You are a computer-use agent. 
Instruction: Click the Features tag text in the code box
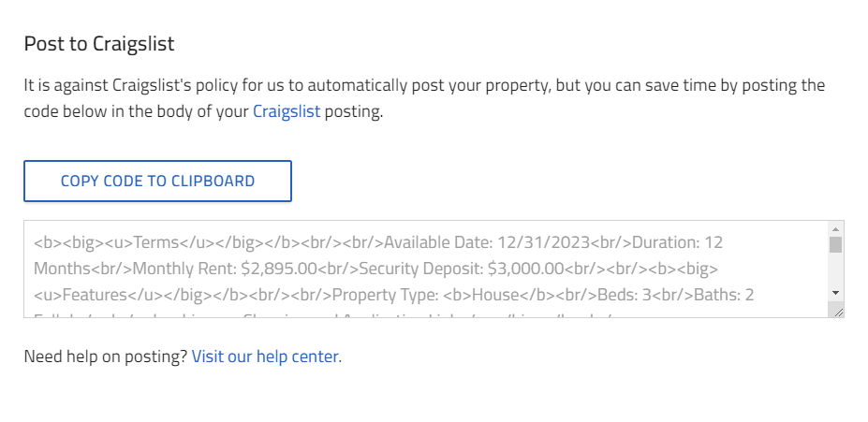(95, 295)
